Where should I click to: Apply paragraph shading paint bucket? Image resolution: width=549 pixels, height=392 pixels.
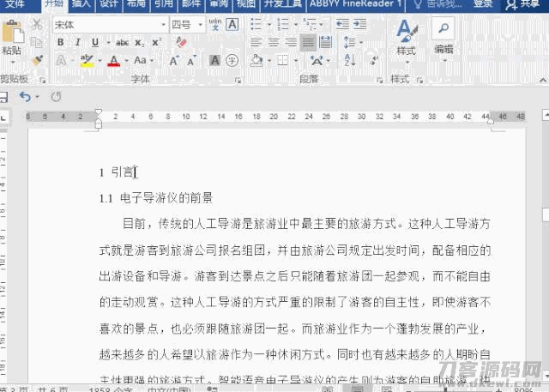256,61
